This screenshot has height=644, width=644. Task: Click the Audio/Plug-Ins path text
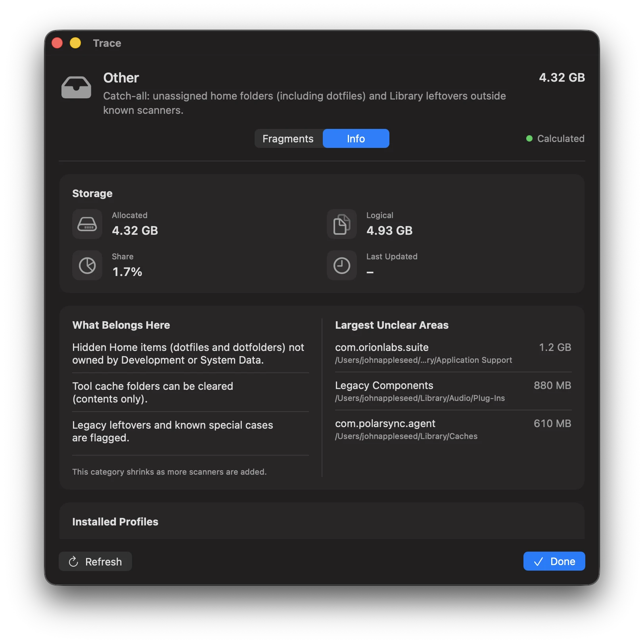tap(420, 398)
